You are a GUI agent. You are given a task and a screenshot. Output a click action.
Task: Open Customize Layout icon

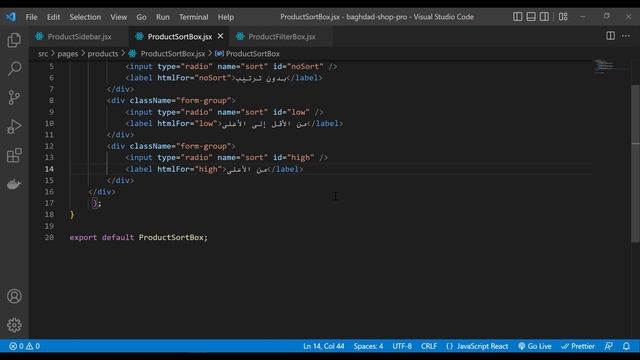(563, 17)
